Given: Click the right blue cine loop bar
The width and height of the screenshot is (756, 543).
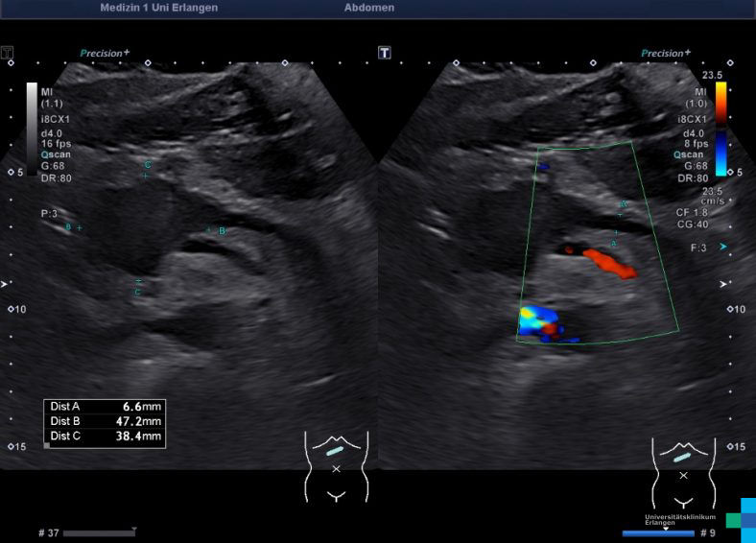Looking at the screenshot, I should pyautogui.click(x=657, y=532).
